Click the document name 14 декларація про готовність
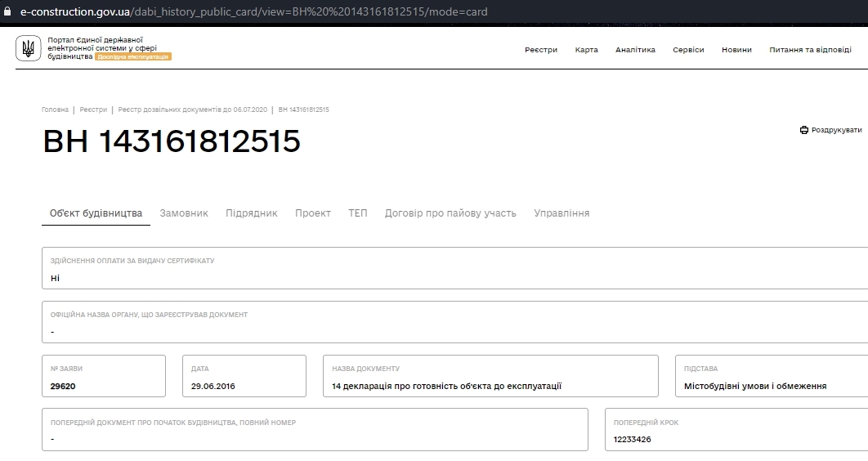Image resolution: width=868 pixels, height=461 pixels. point(447,387)
